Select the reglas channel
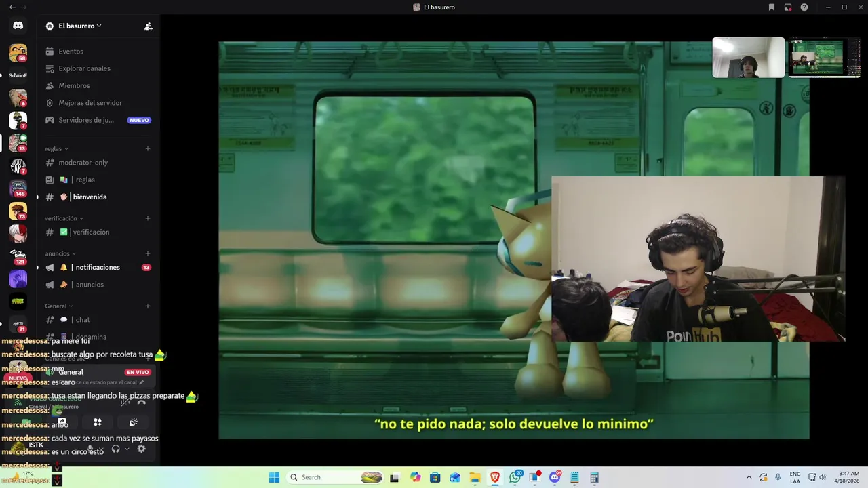The height and width of the screenshot is (488, 868). point(98,180)
